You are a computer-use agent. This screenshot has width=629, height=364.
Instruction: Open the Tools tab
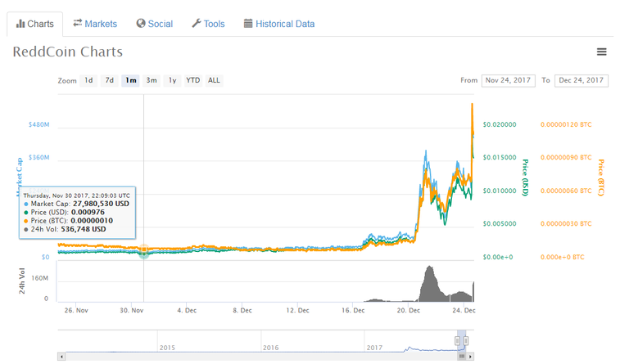(x=208, y=24)
